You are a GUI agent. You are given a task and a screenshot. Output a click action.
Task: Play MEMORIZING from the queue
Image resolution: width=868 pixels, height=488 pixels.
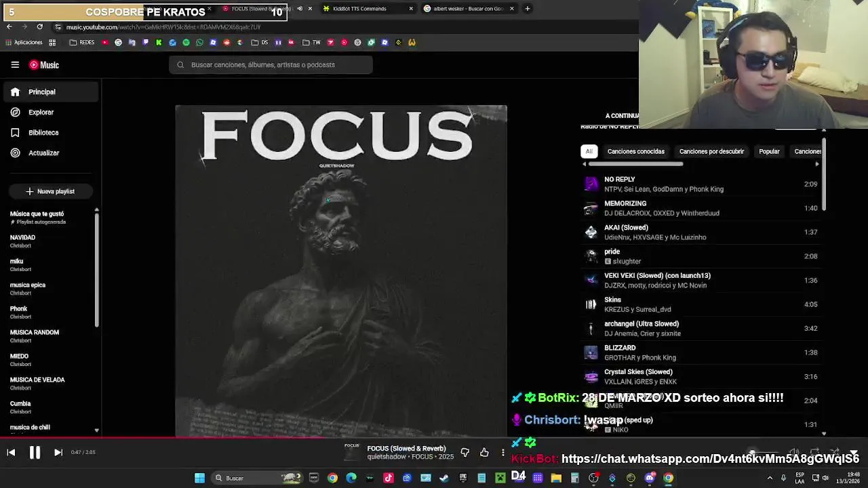(701, 208)
